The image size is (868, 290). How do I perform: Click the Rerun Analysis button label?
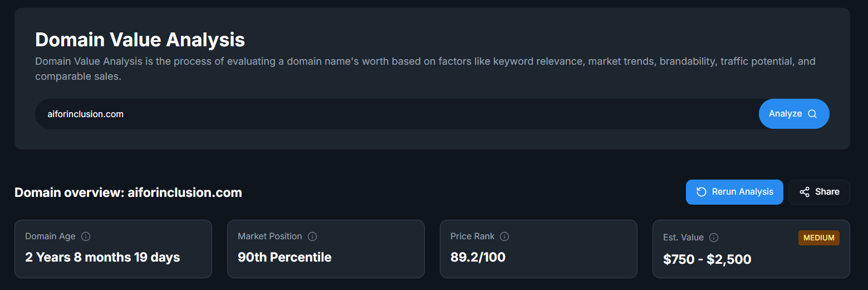[x=742, y=192]
